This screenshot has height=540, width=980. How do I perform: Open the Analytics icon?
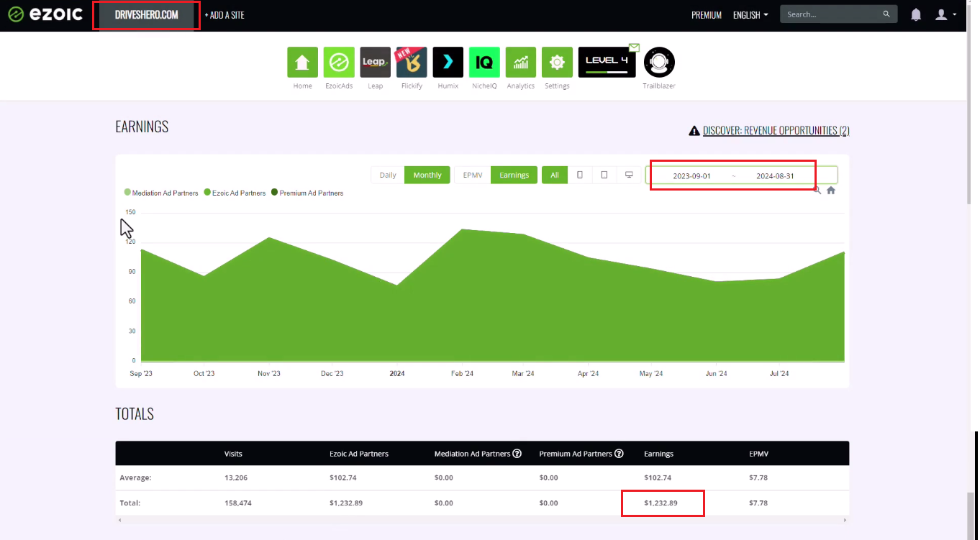click(x=521, y=63)
